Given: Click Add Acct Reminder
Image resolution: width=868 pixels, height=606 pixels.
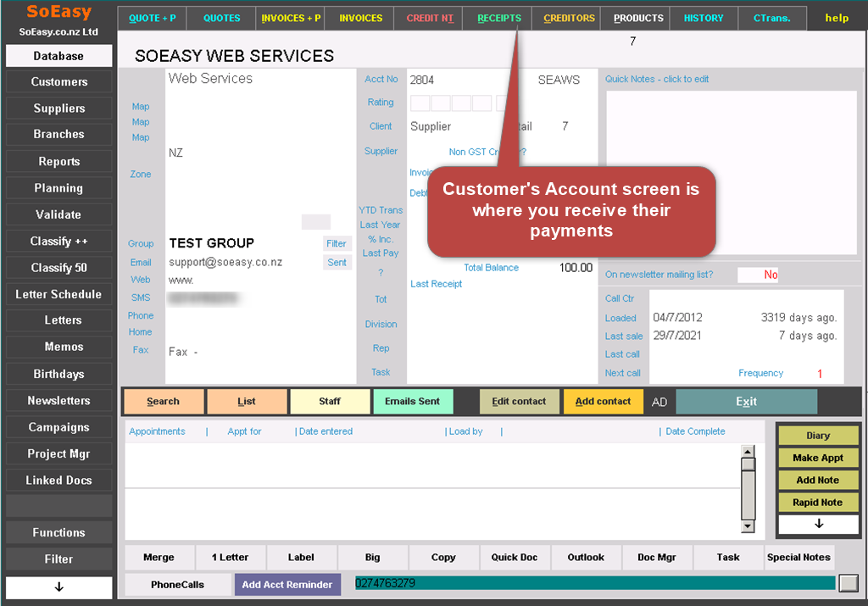Looking at the screenshot, I should coord(287,585).
